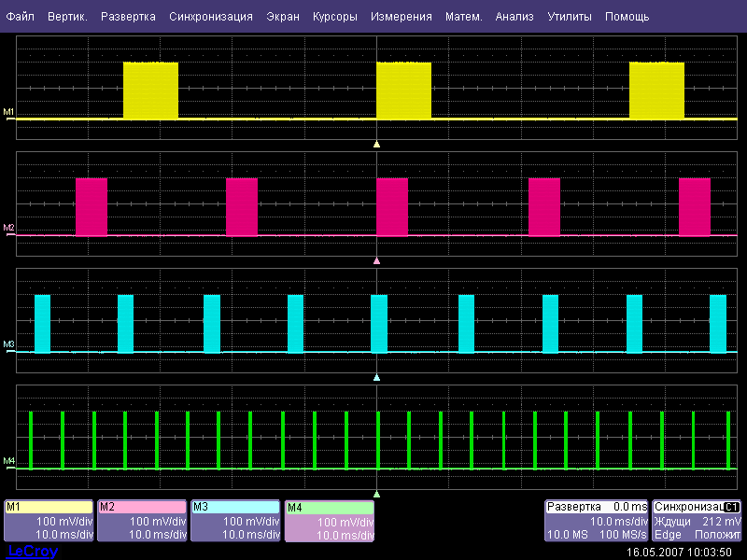Screen dimensions: 747x560
Task: Open the Утилиты menu
Action: coord(569,17)
